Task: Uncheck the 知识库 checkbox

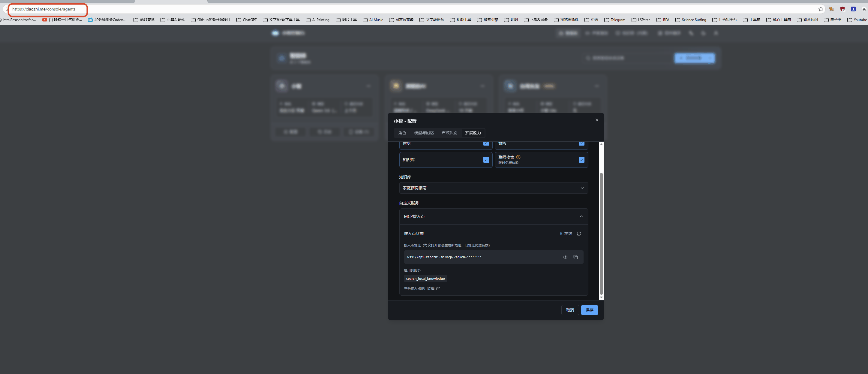Action: [x=486, y=159]
